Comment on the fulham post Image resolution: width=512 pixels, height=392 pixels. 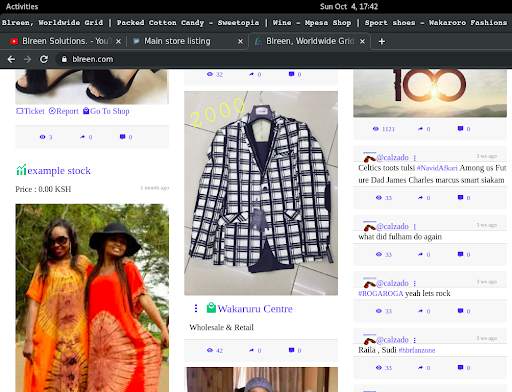[x=460, y=254]
